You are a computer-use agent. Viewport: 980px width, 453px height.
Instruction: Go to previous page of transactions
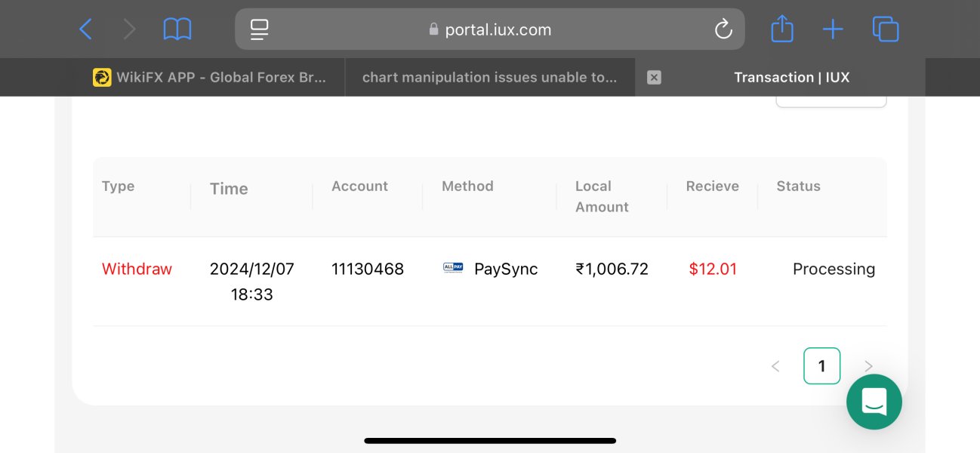tap(775, 366)
